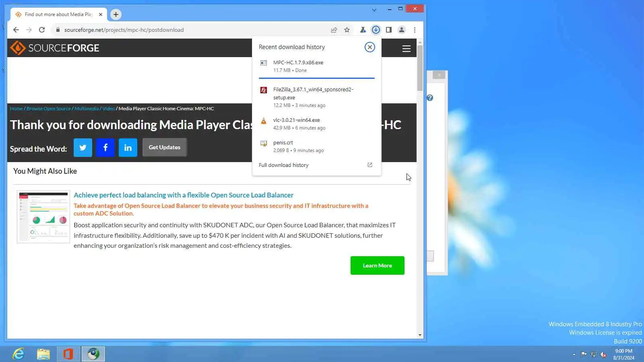Open the penis.crt download entry

[x=317, y=146]
